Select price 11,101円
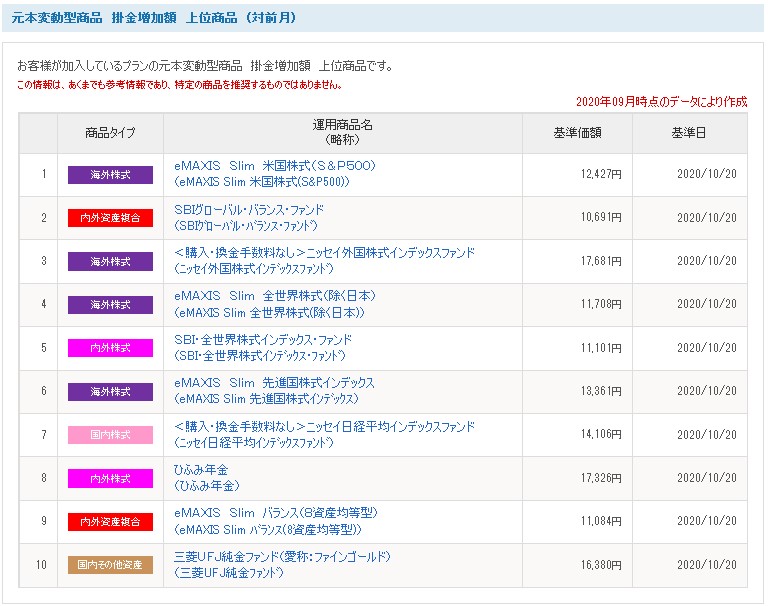Image resolution: width=768 pixels, height=606 pixels. (x=601, y=347)
